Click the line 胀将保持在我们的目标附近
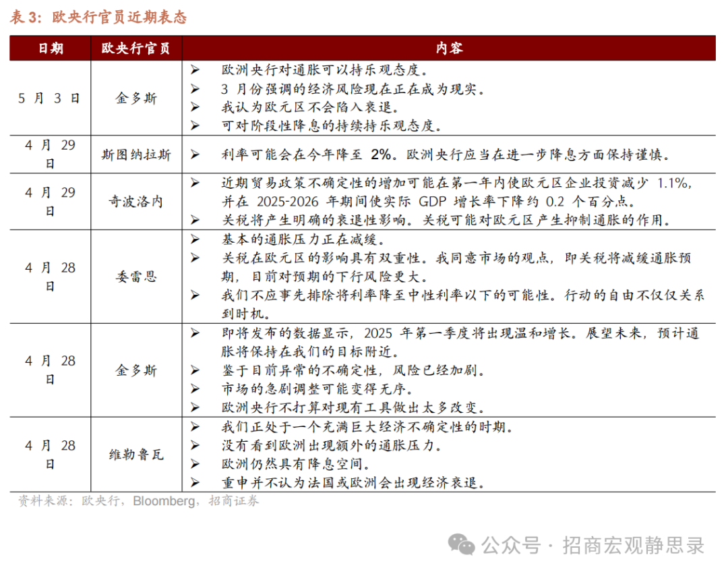The height and width of the screenshot is (574, 728). [309, 352]
